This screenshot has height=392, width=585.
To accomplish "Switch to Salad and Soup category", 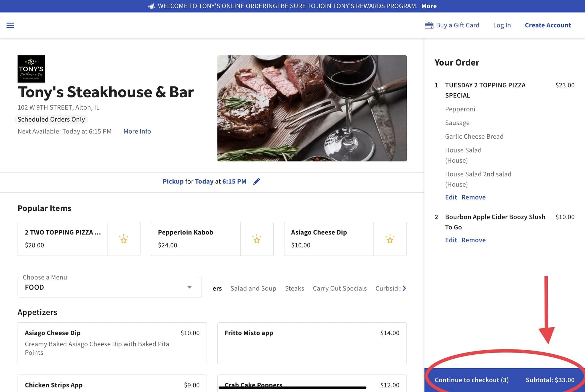I will pyautogui.click(x=253, y=288).
